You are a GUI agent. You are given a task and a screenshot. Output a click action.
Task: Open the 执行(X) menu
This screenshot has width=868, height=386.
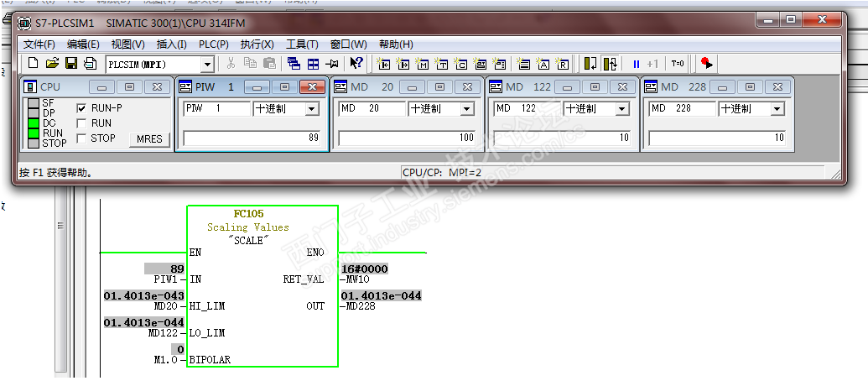pyautogui.click(x=257, y=44)
